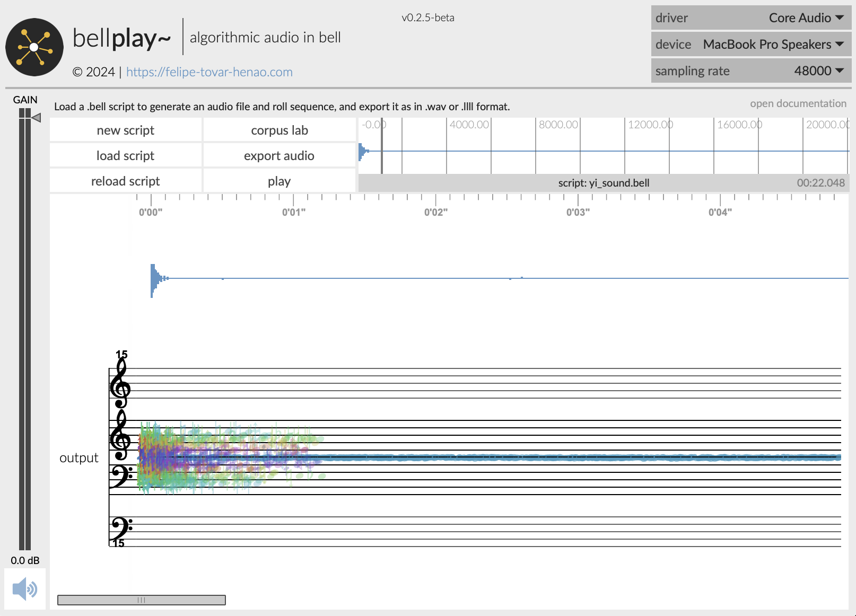This screenshot has height=616, width=856.
Task: Click the bellplay~ round logo icon
Action: click(34, 47)
